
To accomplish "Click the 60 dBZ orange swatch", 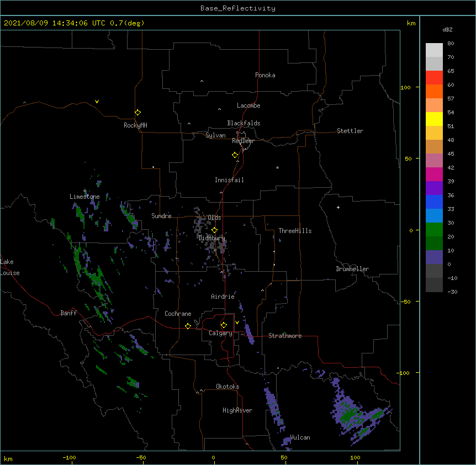I will (434, 91).
